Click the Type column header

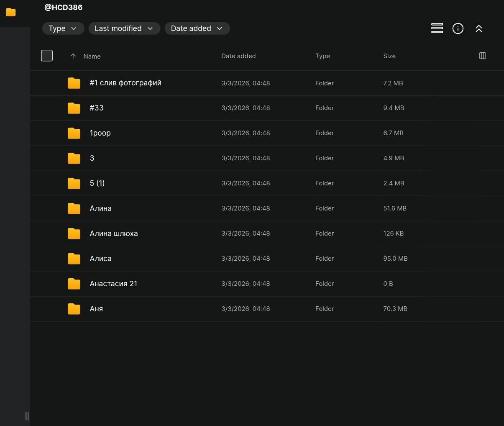coord(322,56)
